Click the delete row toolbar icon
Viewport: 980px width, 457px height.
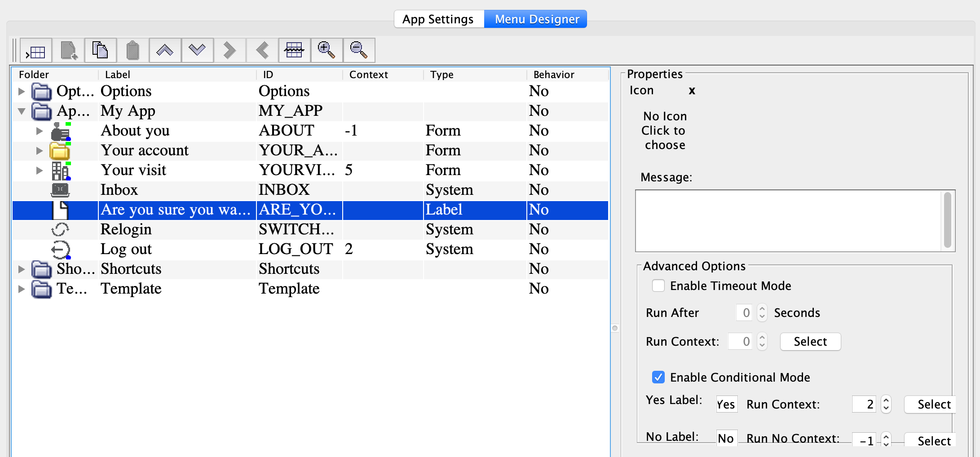click(x=294, y=50)
